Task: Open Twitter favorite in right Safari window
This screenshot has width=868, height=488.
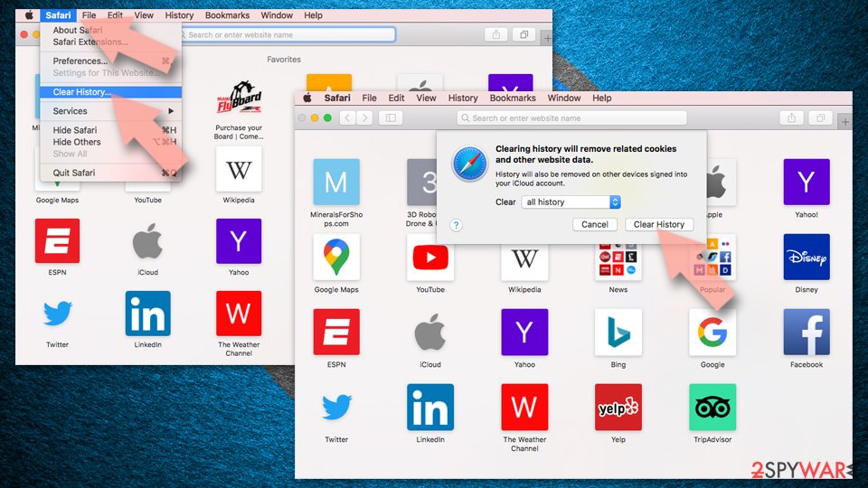Action: (336, 408)
